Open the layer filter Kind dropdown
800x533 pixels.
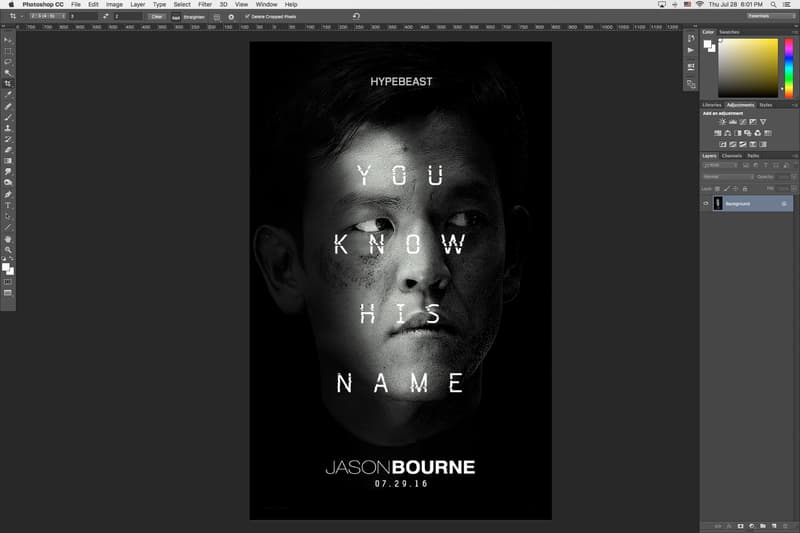[720, 165]
